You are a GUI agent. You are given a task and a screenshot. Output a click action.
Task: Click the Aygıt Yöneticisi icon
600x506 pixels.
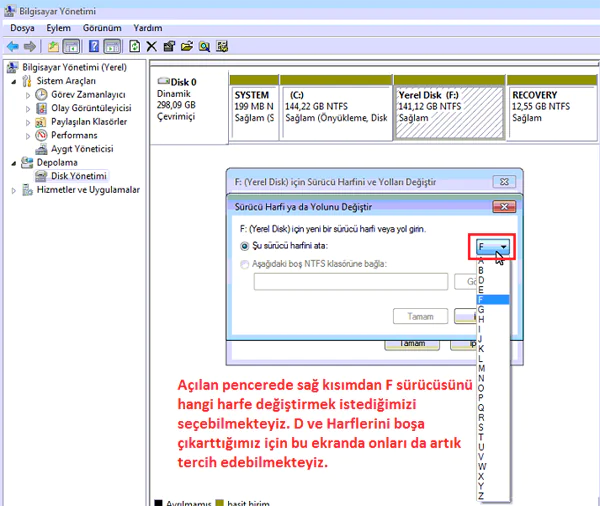pos(41,149)
